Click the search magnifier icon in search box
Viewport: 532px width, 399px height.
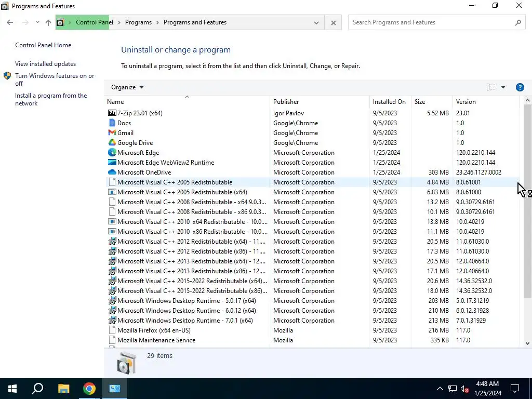click(518, 22)
